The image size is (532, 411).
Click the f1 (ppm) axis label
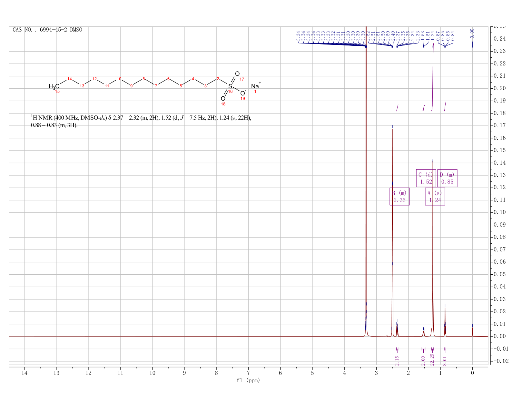point(248,380)
